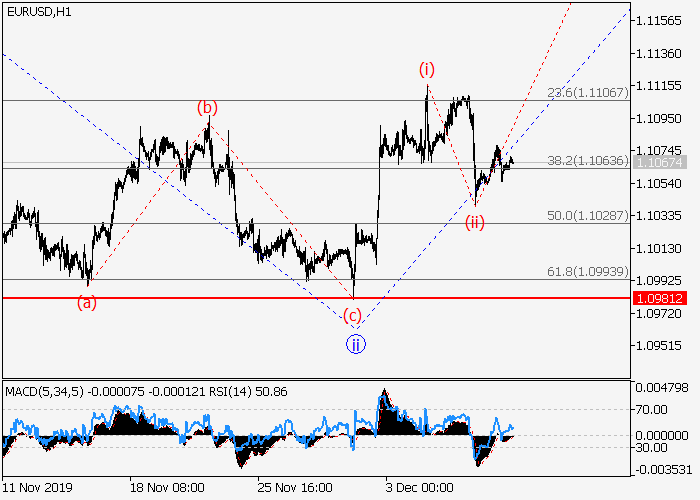This screenshot has height=500, width=700.
Task: Click the red 1.09812 price level tag
Action: (659, 298)
